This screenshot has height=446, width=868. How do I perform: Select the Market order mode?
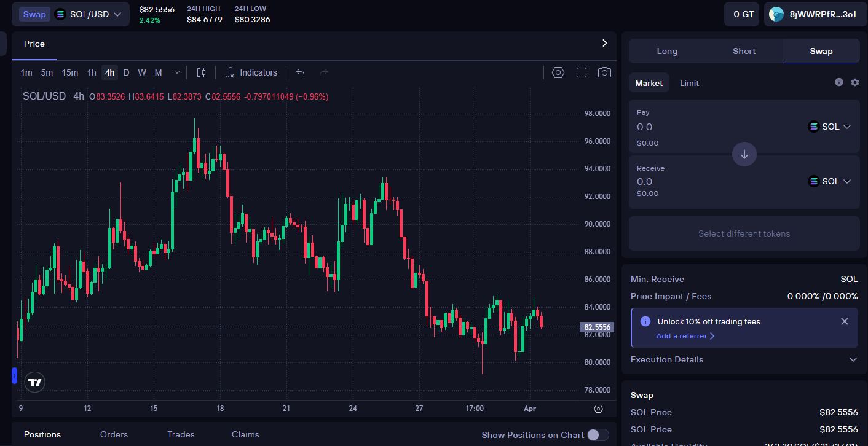click(x=649, y=82)
